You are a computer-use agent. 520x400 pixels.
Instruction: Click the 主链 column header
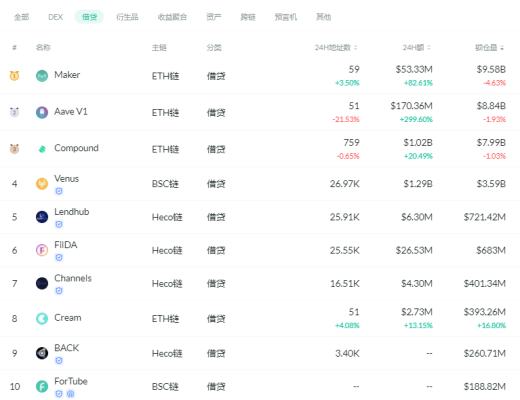(159, 48)
